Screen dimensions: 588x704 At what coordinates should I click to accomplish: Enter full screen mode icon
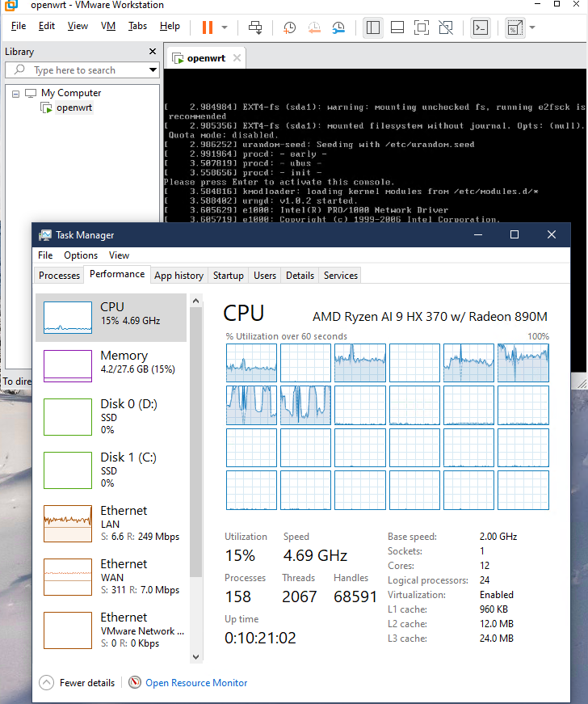[421, 27]
